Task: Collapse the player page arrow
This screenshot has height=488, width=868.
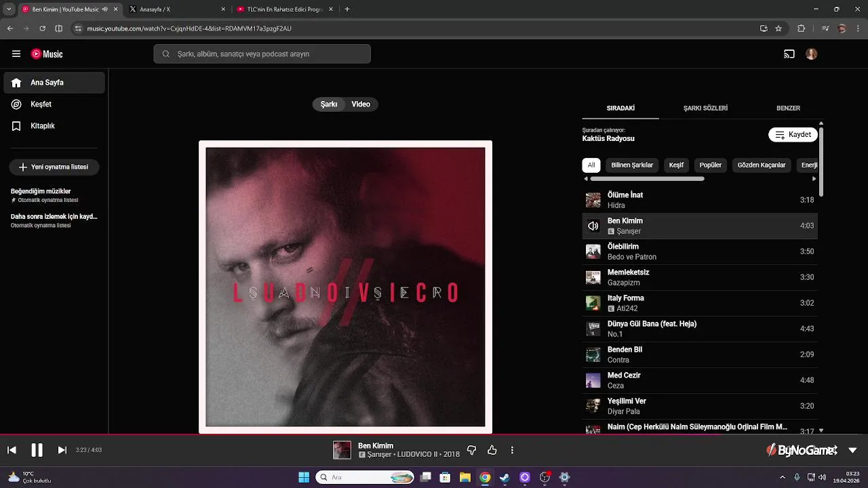Action: click(852, 450)
